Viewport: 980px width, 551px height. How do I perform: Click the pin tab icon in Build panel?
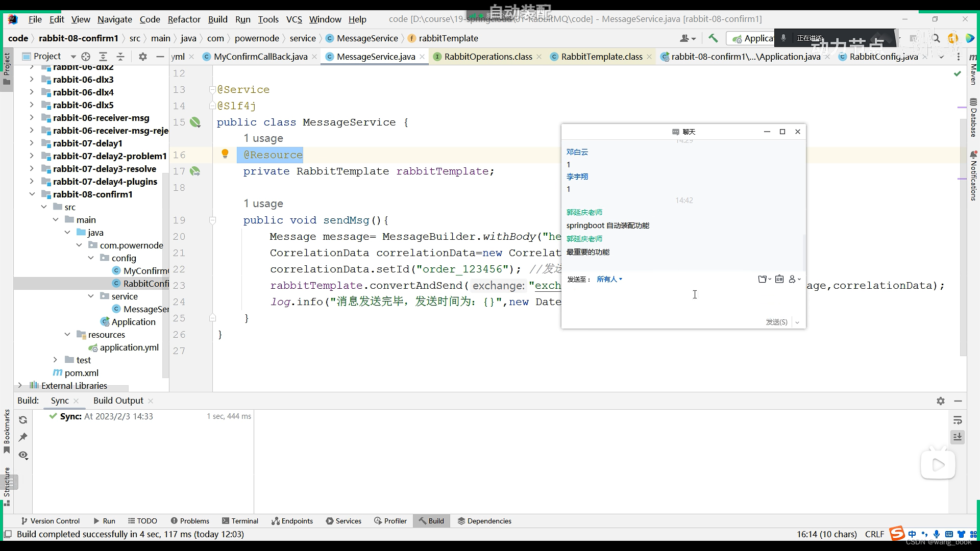pos(23,437)
